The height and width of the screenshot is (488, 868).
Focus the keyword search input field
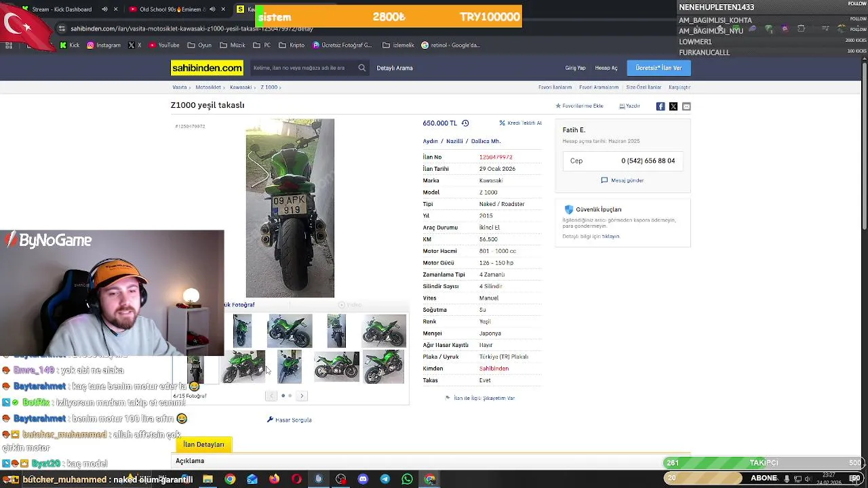click(302, 68)
